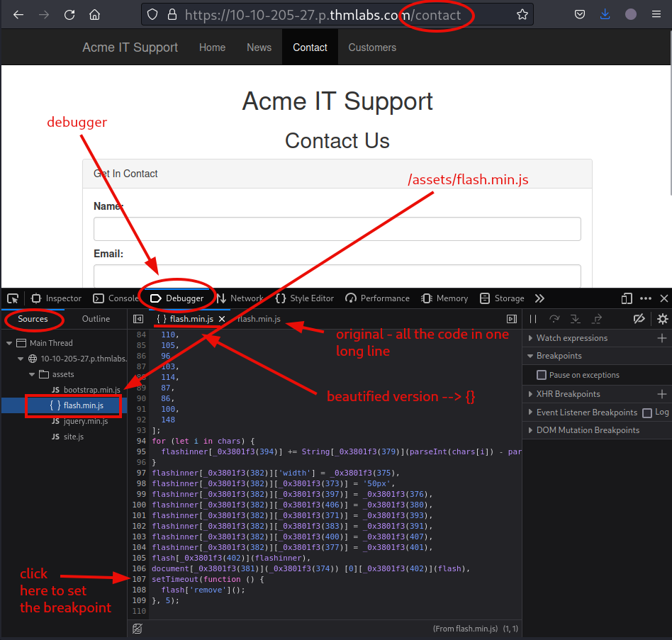Bookmark this page using the star icon
The height and width of the screenshot is (640, 672).
522,14
